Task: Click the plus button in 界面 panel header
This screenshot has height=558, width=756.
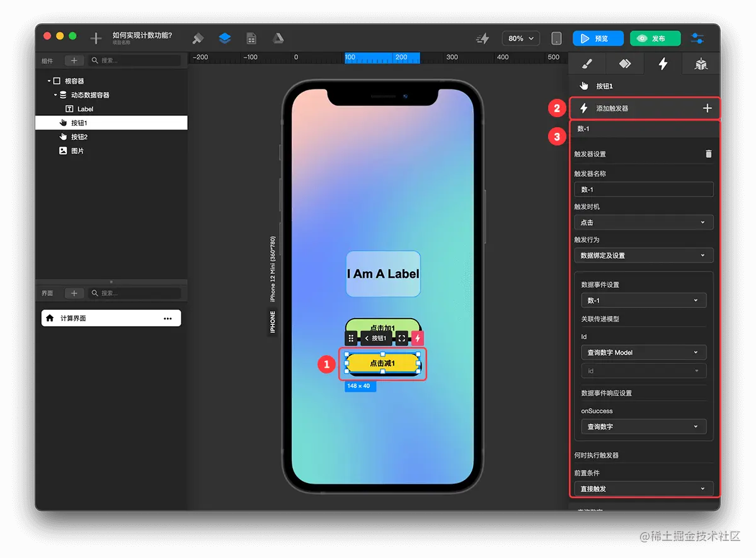Action: [x=74, y=293]
